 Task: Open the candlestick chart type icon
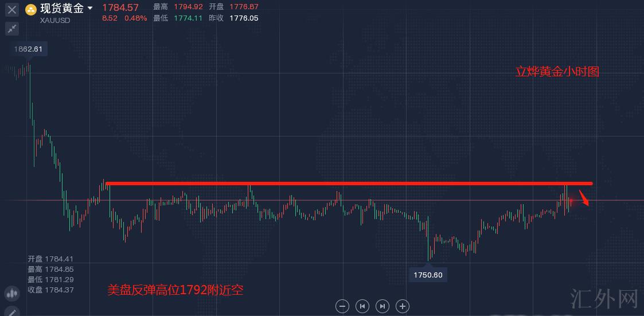[x=12, y=294]
